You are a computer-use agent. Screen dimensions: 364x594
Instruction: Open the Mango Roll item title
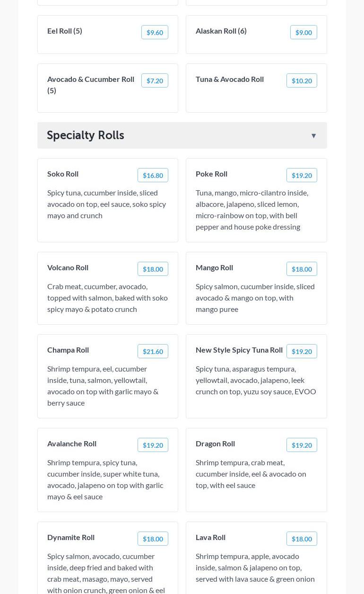pos(214,267)
